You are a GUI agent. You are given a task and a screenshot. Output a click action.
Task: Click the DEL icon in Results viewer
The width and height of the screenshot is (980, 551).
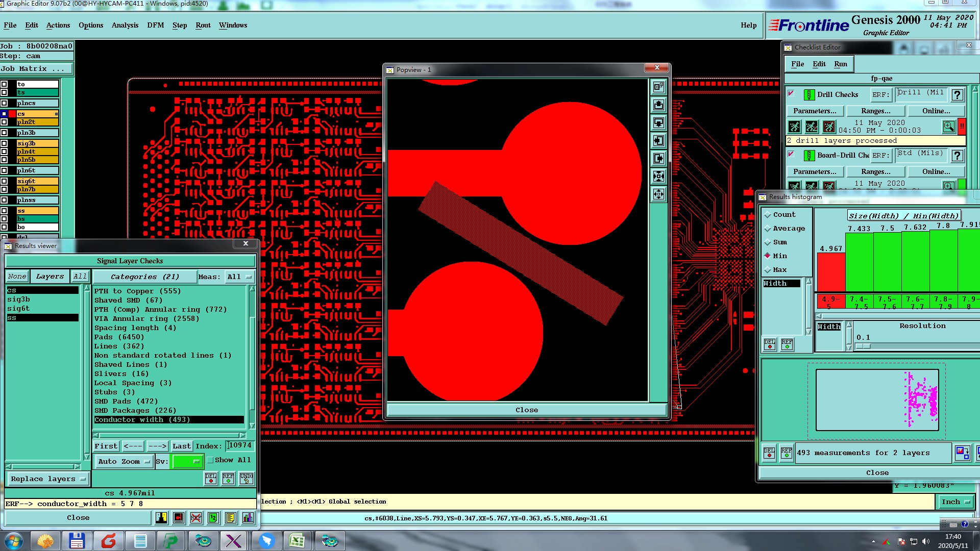[x=211, y=478]
